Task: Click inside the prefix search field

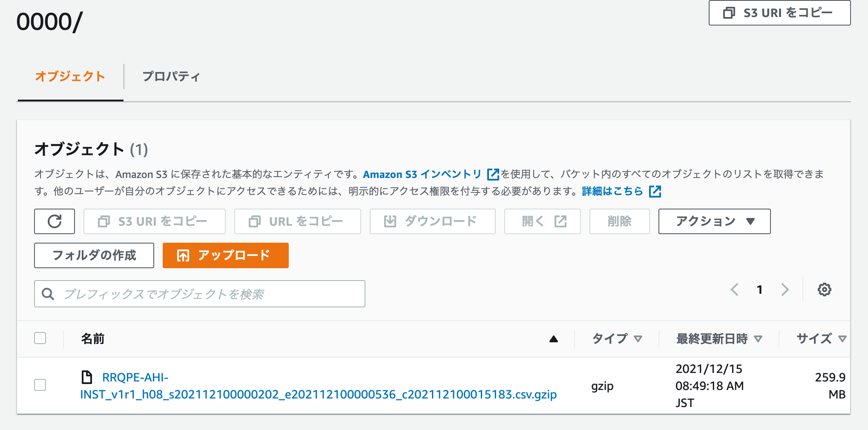Action: (199, 294)
